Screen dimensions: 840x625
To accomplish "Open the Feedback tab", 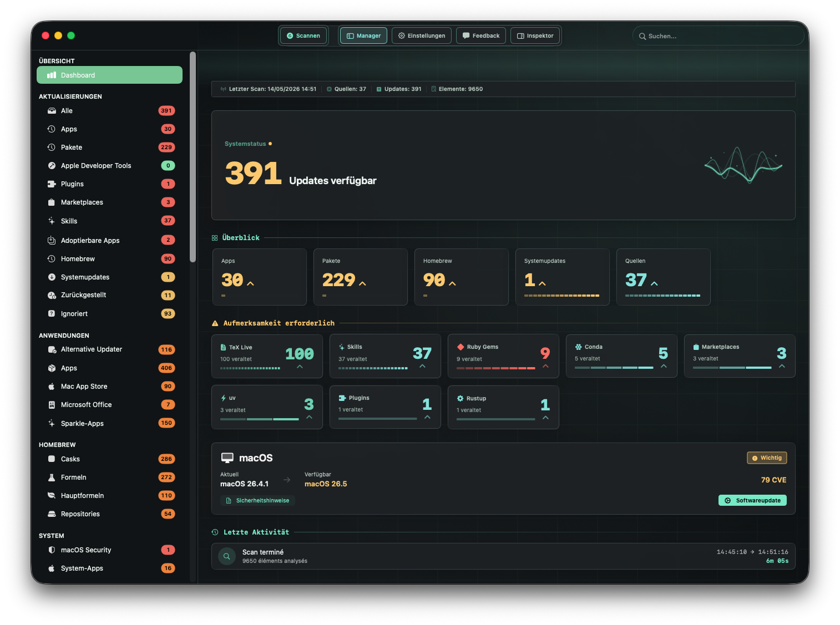I will [x=481, y=36].
